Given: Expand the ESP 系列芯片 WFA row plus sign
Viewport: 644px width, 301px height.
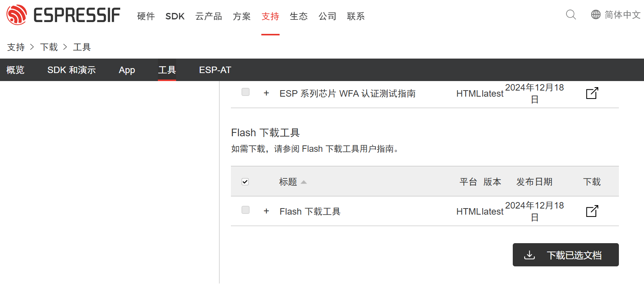Looking at the screenshot, I should tap(266, 93).
